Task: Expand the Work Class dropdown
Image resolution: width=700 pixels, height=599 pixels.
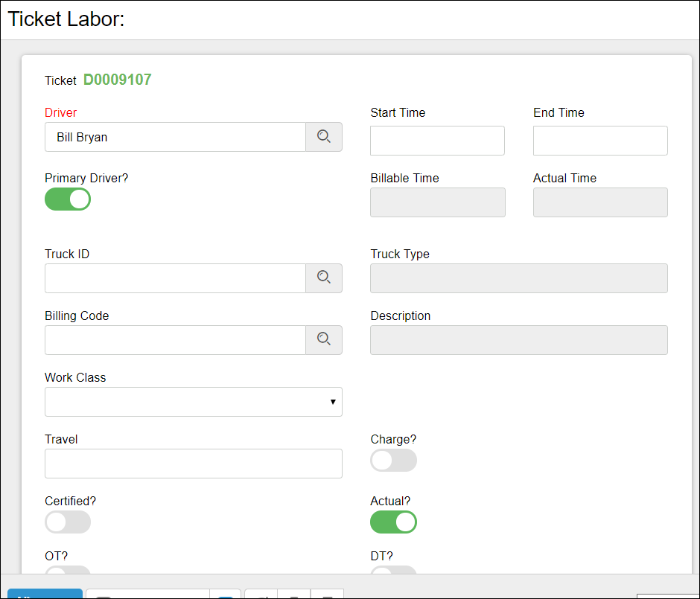Action: point(194,402)
